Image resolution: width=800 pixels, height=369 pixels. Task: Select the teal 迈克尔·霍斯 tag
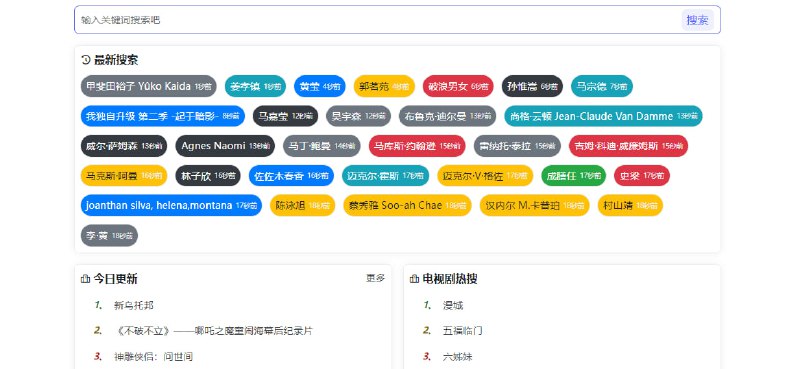pos(385,176)
